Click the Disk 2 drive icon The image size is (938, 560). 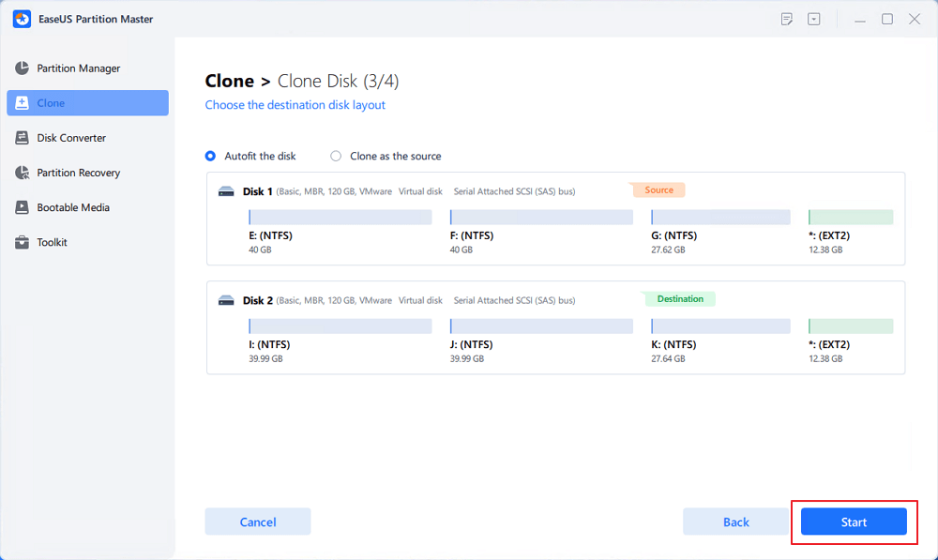[226, 301]
